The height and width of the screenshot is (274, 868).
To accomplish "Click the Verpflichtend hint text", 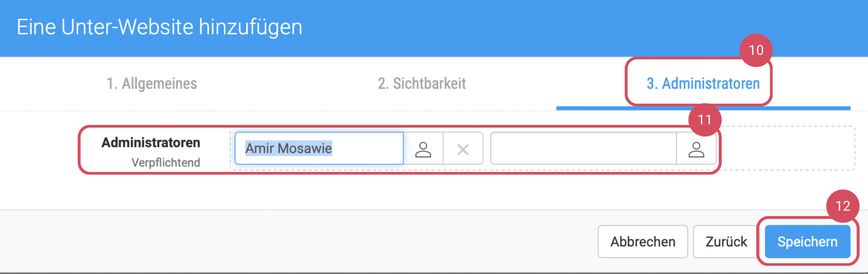I will [x=166, y=162].
